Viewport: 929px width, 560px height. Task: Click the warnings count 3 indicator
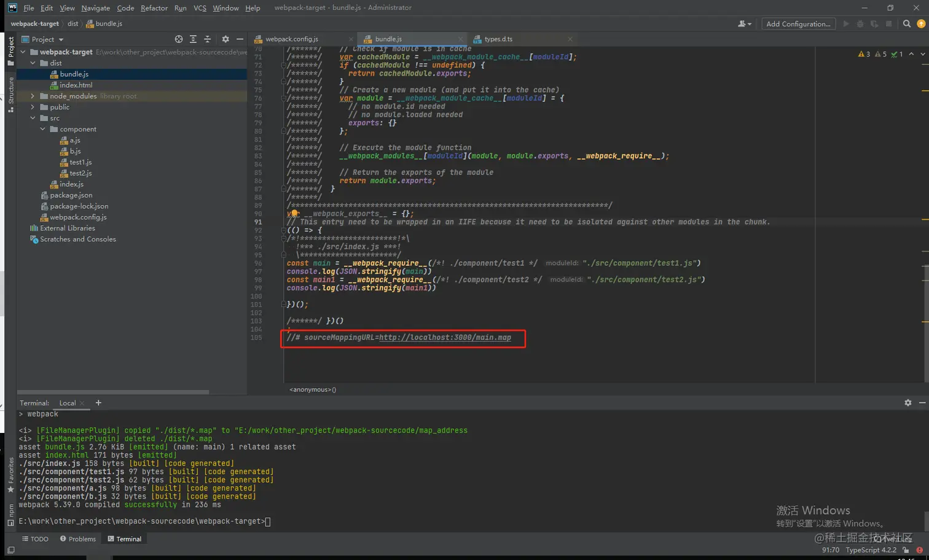(x=864, y=54)
